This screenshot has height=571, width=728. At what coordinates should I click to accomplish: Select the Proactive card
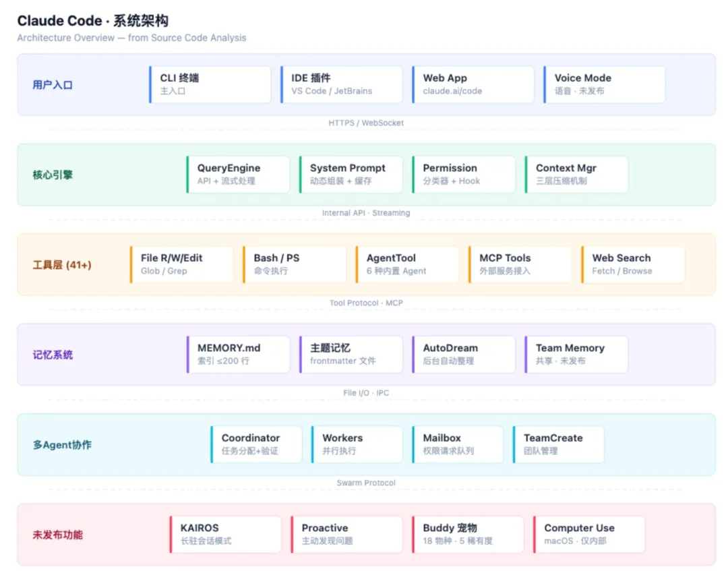coord(347,535)
